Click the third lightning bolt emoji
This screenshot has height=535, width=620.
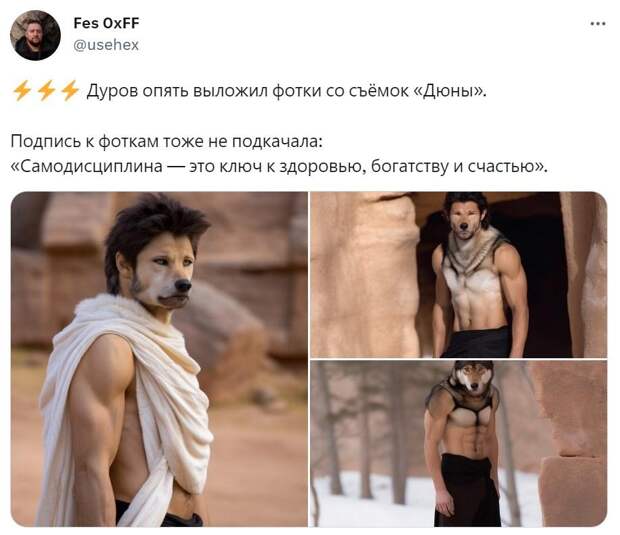(70, 91)
